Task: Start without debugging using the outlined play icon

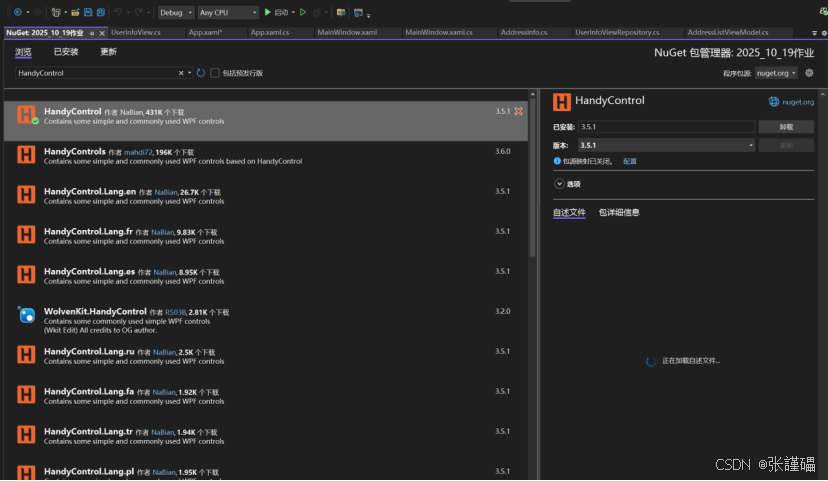Action: (303, 12)
